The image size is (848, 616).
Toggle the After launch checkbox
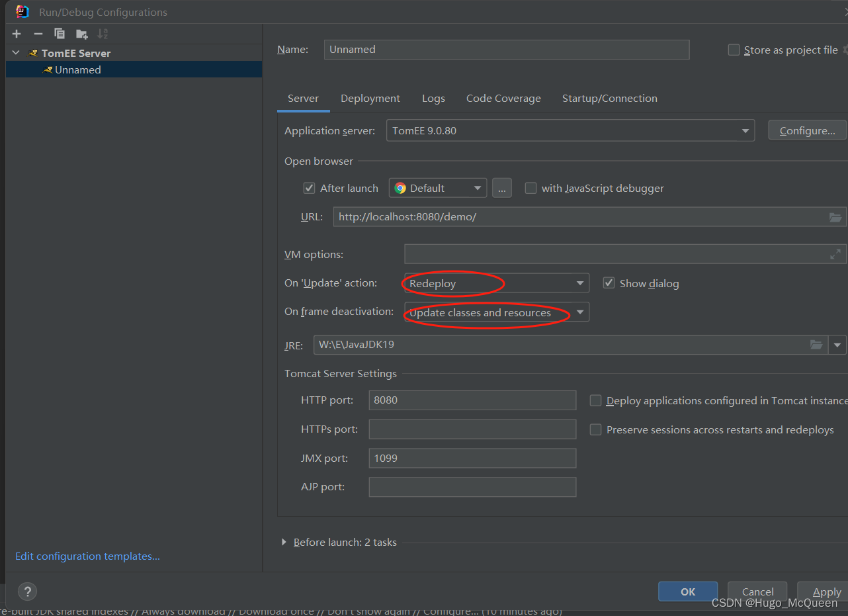[309, 188]
